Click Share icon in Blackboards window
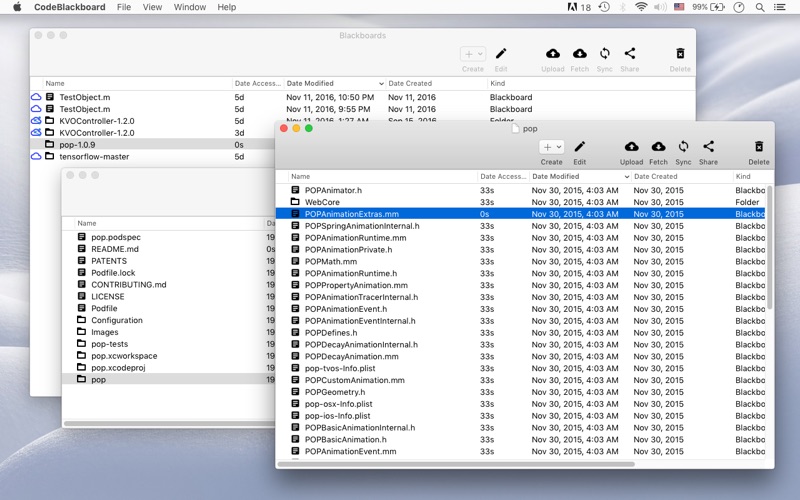Screen dimensions: 800x500 point(630,54)
